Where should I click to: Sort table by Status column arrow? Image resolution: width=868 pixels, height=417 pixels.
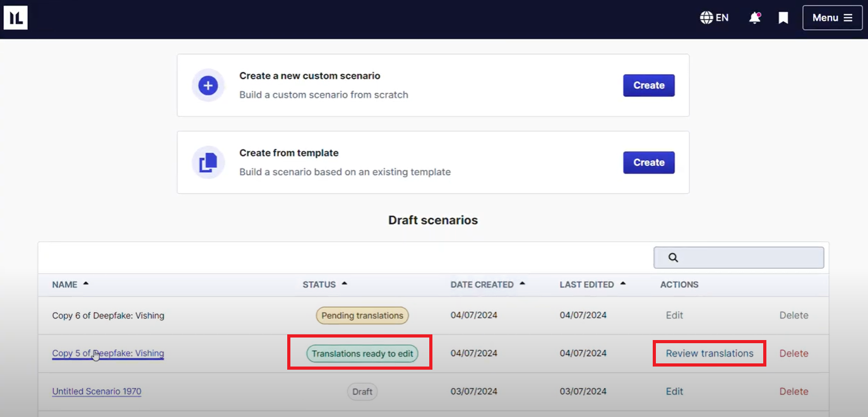345,284
